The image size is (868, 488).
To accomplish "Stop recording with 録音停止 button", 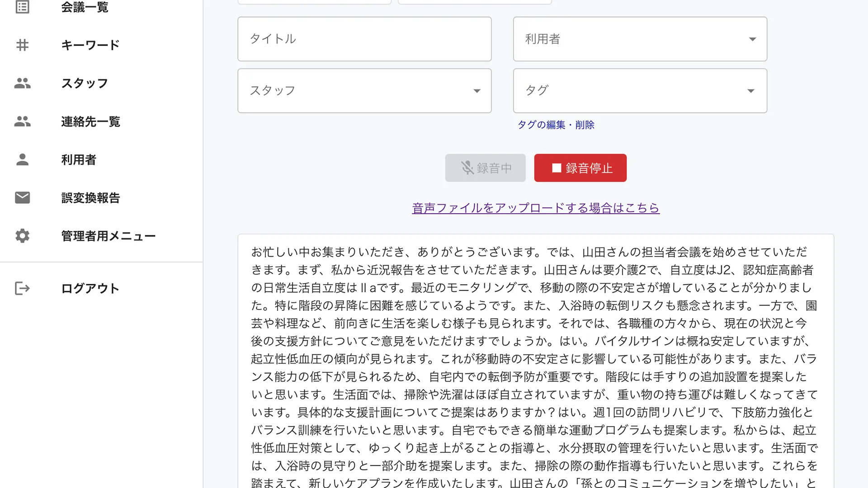I will point(580,168).
